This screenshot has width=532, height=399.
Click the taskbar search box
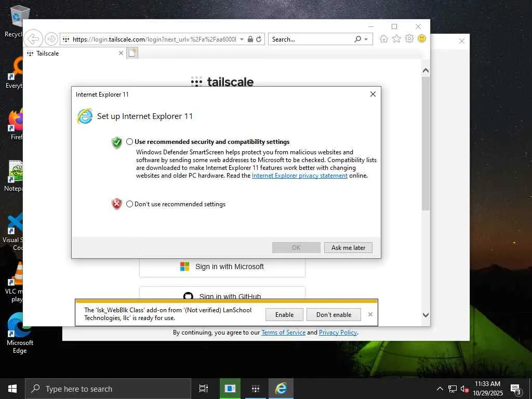pos(108,389)
